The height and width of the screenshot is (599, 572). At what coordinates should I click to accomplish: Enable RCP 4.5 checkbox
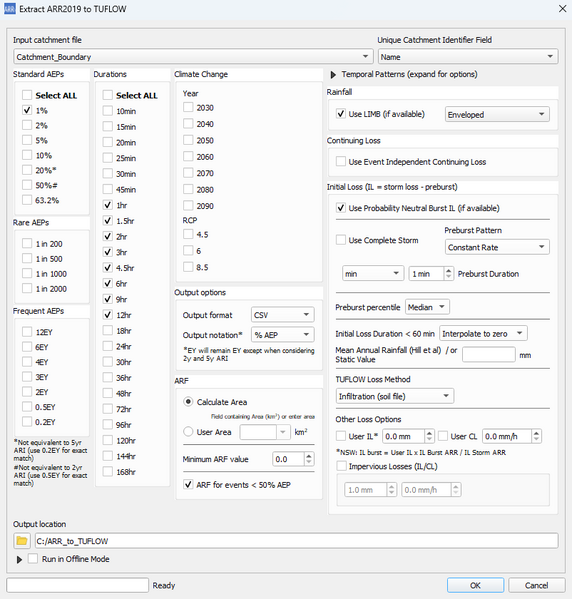188,234
